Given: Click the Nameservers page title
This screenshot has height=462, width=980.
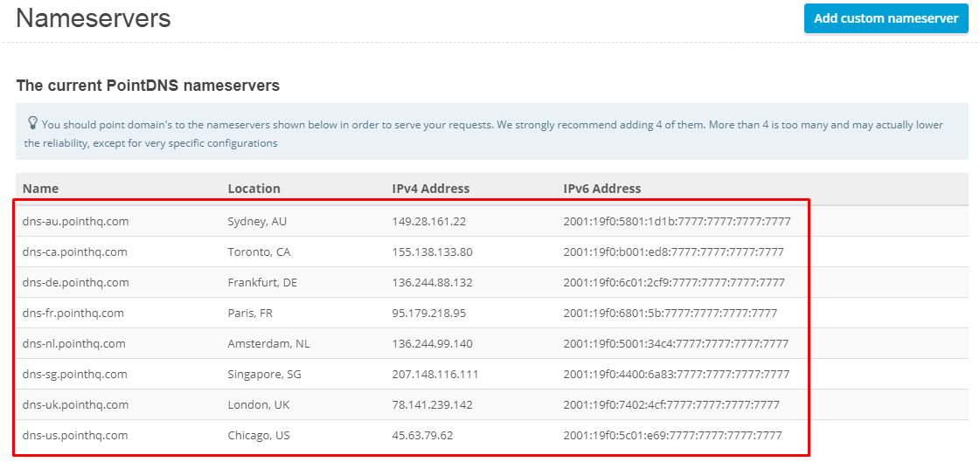Looking at the screenshot, I should pyautogui.click(x=94, y=18).
